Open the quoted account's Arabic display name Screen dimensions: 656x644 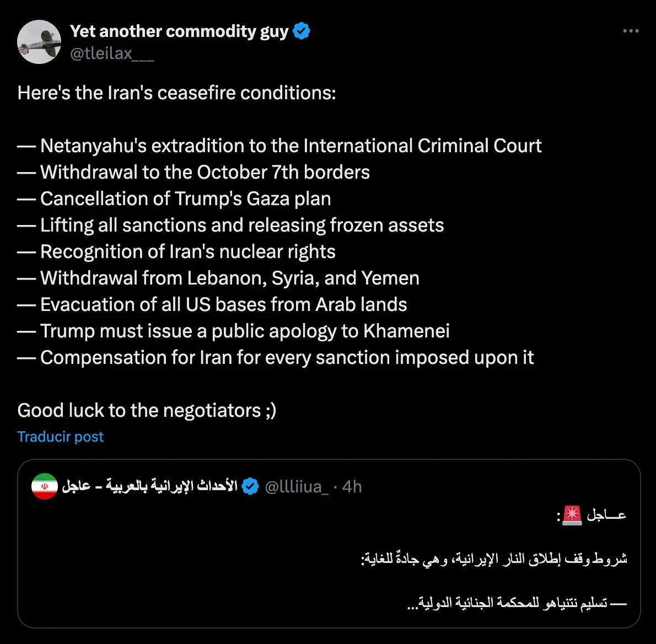click(x=150, y=486)
